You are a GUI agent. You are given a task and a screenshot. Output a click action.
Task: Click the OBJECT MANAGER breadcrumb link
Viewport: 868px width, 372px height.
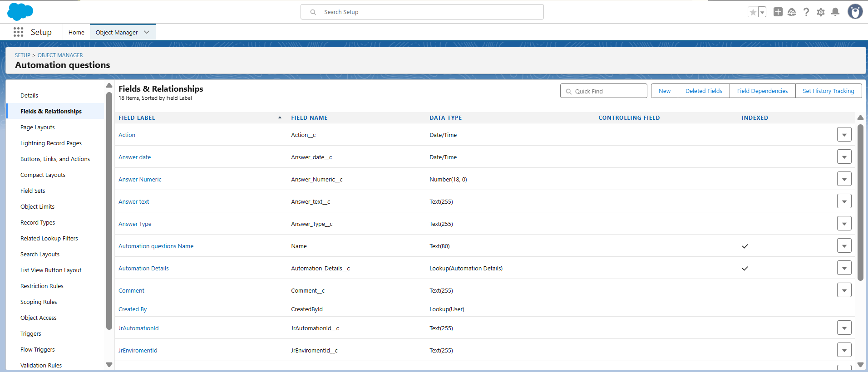[60, 55]
